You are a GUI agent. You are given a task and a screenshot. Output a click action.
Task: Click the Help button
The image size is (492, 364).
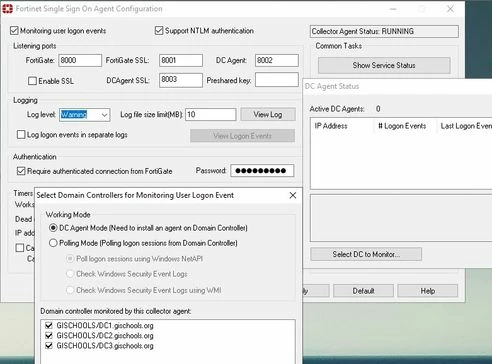click(427, 291)
